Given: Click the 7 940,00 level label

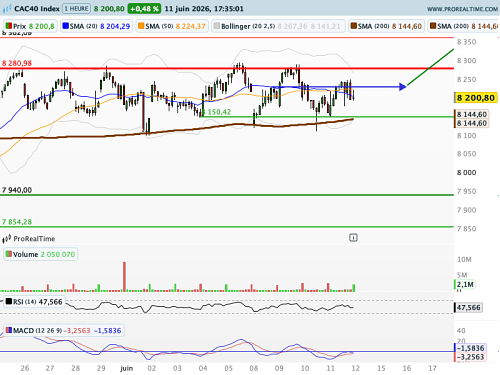Looking at the screenshot, I should [17, 190].
